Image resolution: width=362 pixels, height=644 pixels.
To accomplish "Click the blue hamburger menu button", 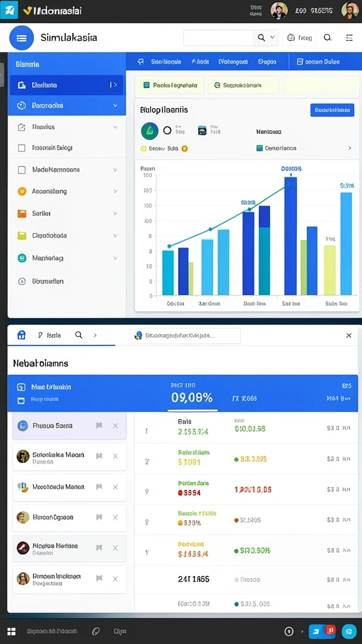I will pyautogui.click(x=21, y=38).
